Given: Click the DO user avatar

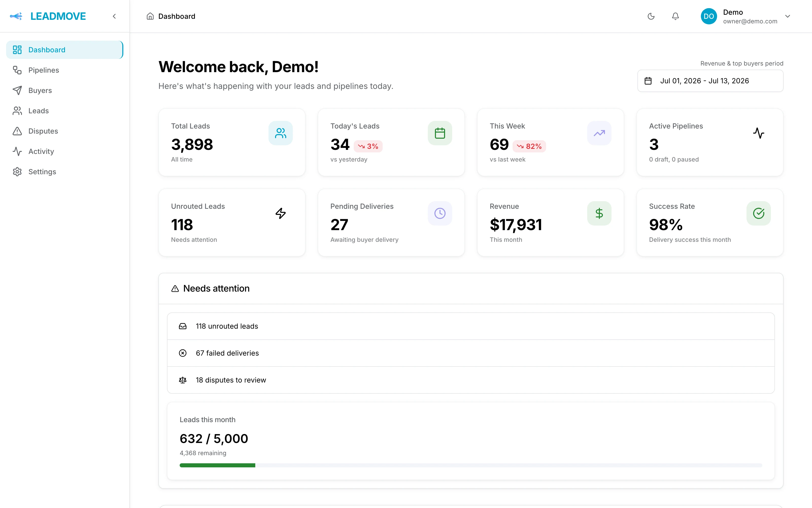Looking at the screenshot, I should tap(709, 16).
